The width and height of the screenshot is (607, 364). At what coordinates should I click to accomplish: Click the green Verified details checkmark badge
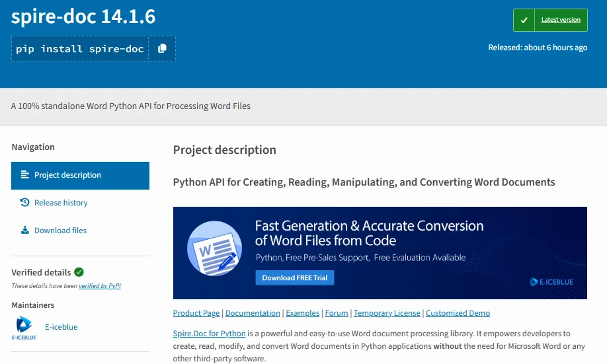click(x=79, y=272)
